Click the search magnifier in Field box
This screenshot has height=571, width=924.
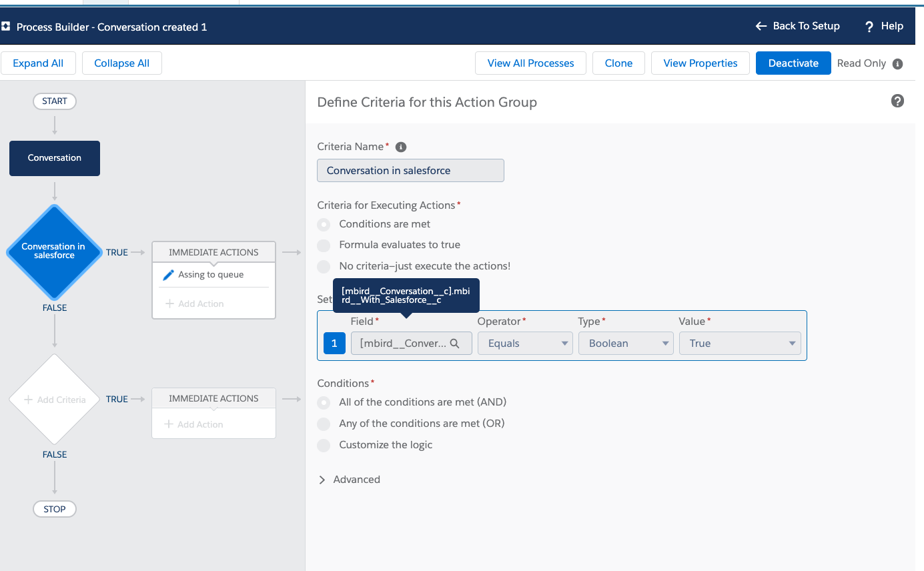click(x=455, y=344)
